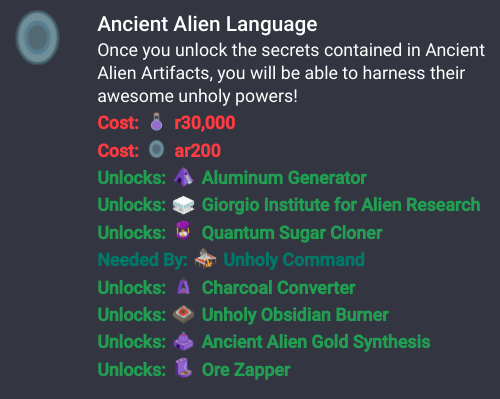Click the Aluminum Generator tent icon
The height and width of the screenshot is (399, 500).
[x=183, y=177]
